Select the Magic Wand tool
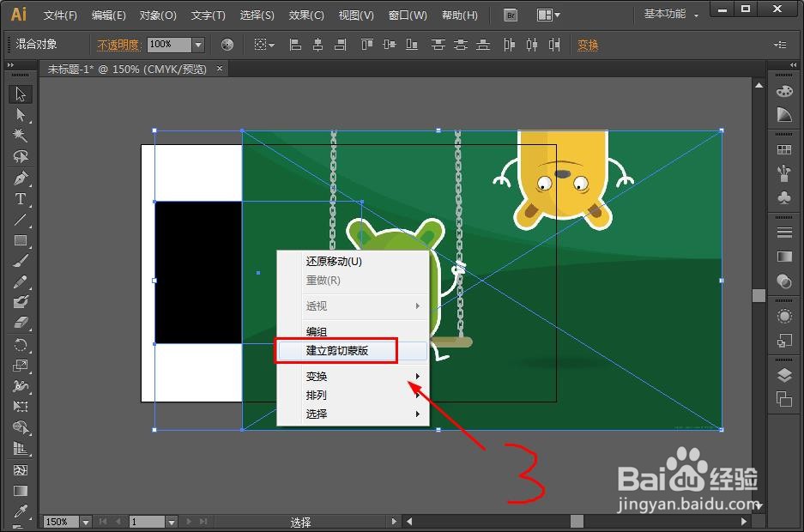 pyautogui.click(x=21, y=136)
